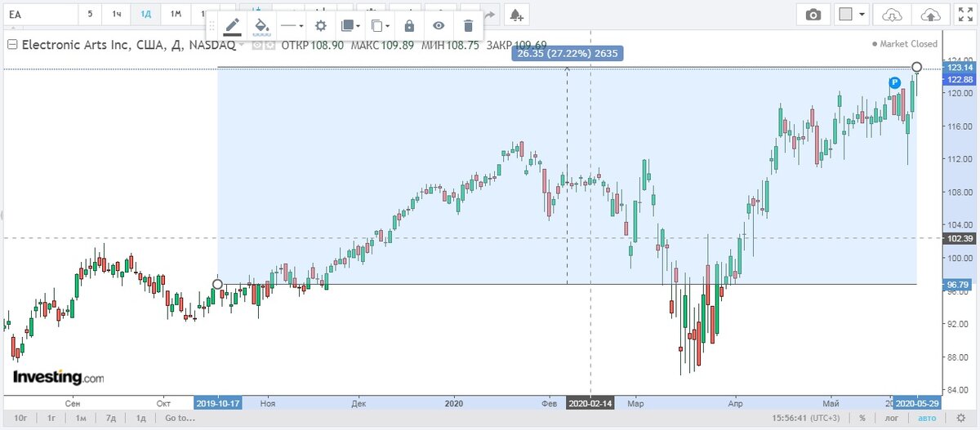Set range to 7д
980x430 pixels.
point(110,419)
